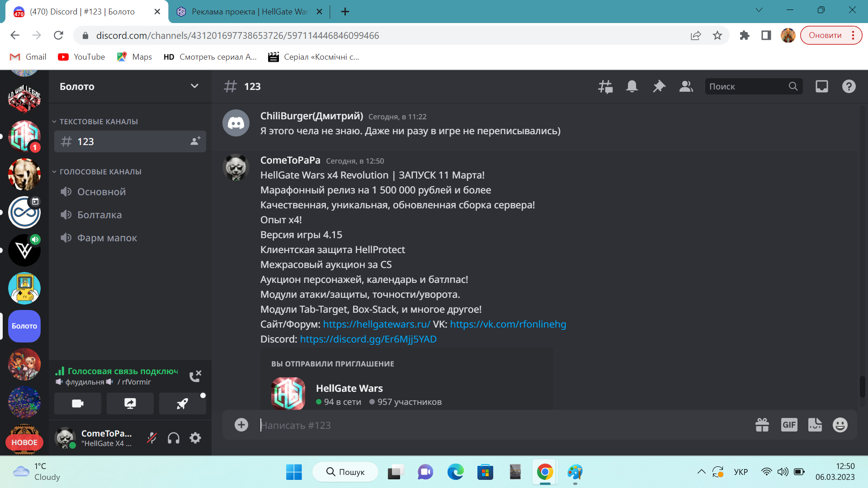868x488 pixels.
Task: Open YouTube bookmark
Action: [81, 57]
